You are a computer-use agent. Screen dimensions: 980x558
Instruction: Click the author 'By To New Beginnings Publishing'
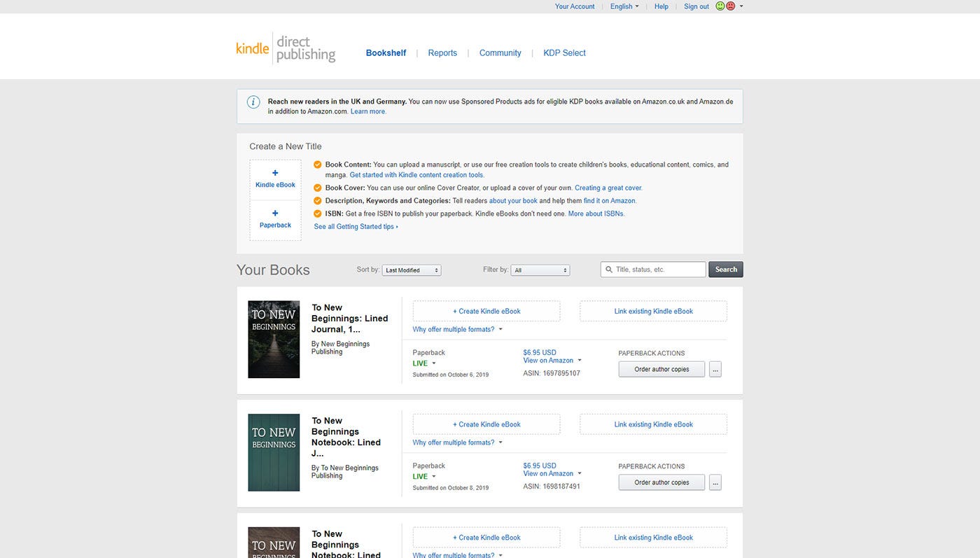coord(344,472)
